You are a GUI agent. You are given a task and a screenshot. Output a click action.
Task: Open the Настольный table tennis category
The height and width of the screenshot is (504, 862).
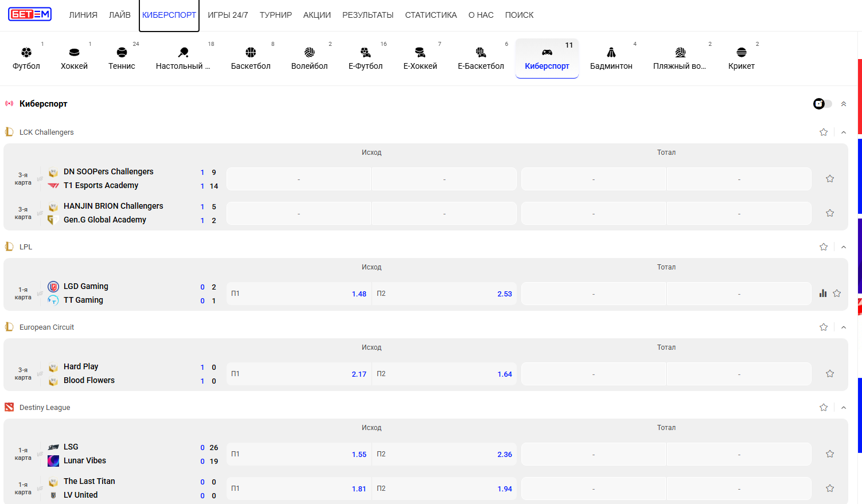tap(183, 58)
